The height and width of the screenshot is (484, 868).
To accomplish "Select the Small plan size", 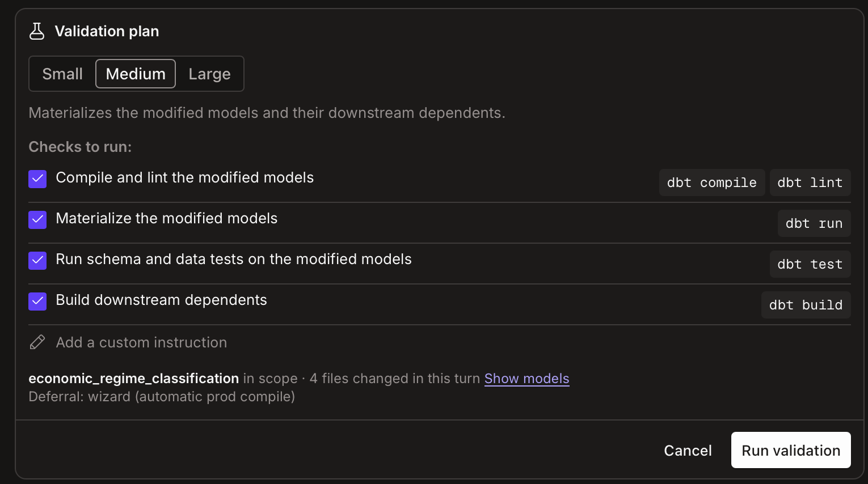I will coord(62,74).
